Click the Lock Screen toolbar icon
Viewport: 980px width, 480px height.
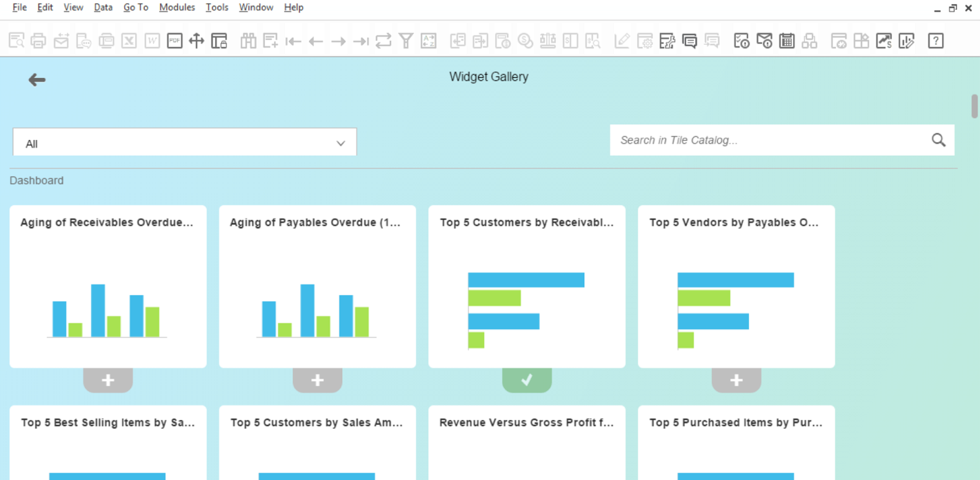click(x=219, y=41)
